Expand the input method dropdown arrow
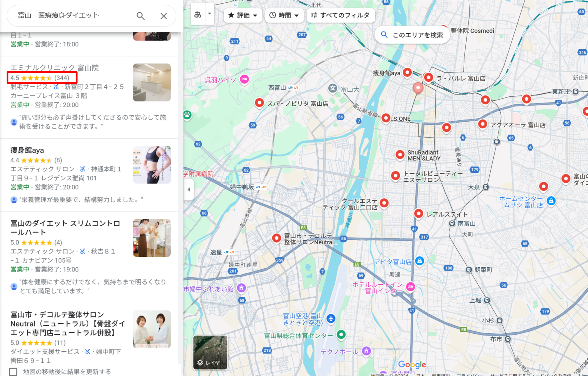 coord(209,14)
